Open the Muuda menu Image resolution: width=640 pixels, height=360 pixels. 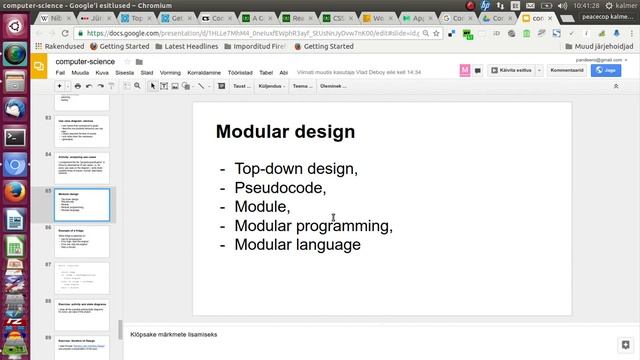[x=80, y=73]
